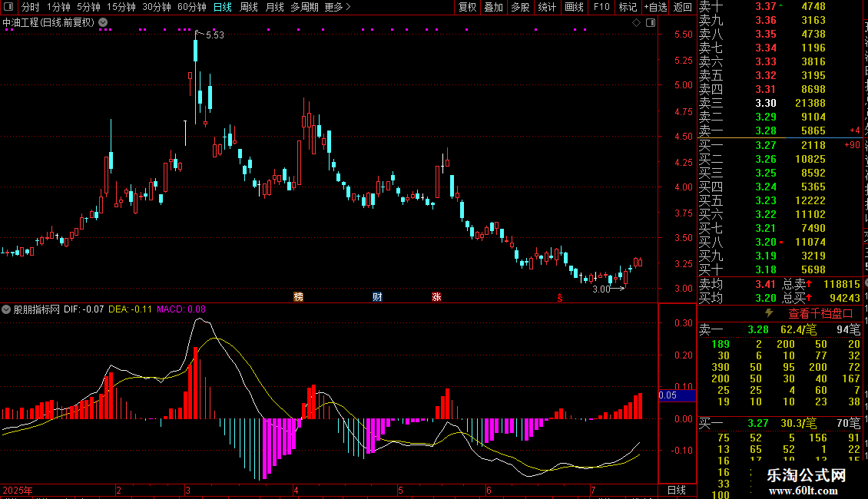Image resolution: width=868 pixels, height=499 pixels.
Task: Click the DEA: -0.11 indicator value
Action: pyautogui.click(x=130, y=309)
